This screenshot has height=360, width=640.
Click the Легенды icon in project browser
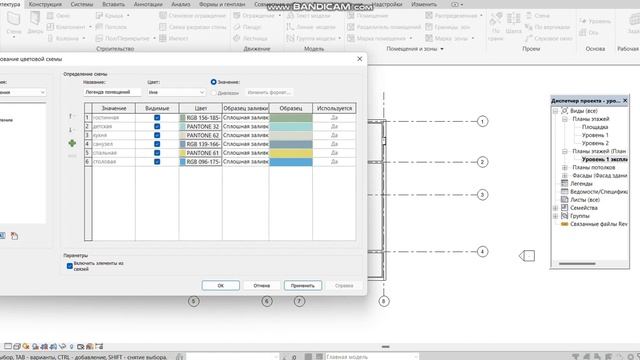pyautogui.click(x=564, y=183)
